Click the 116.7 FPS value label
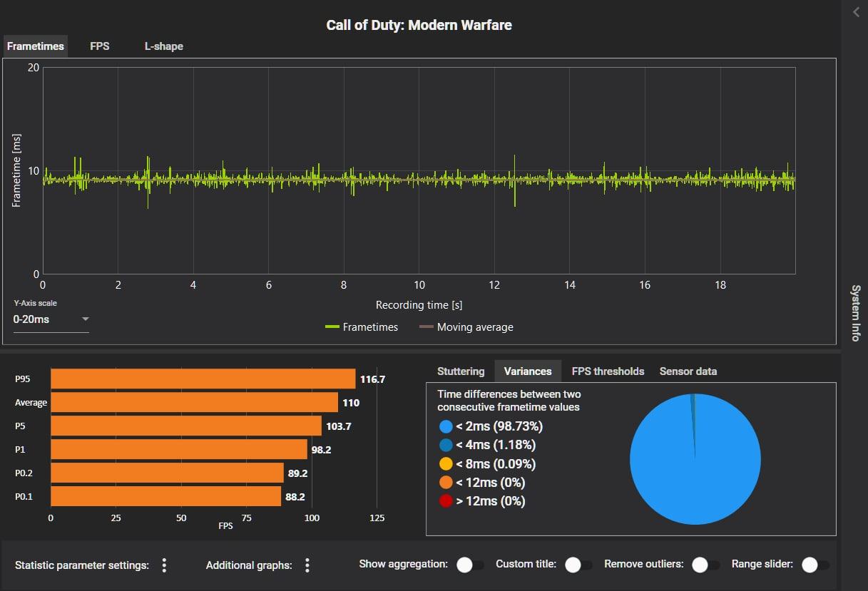 [372, 379]
